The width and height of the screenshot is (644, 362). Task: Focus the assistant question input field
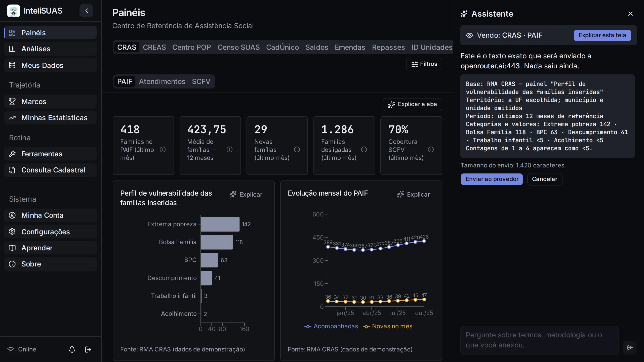tap(539, 340)
